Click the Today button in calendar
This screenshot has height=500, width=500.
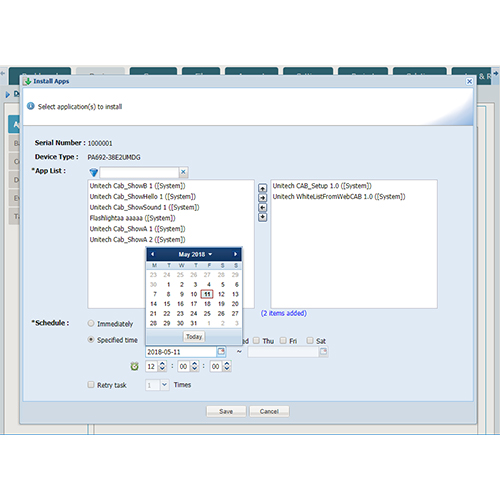194,337
